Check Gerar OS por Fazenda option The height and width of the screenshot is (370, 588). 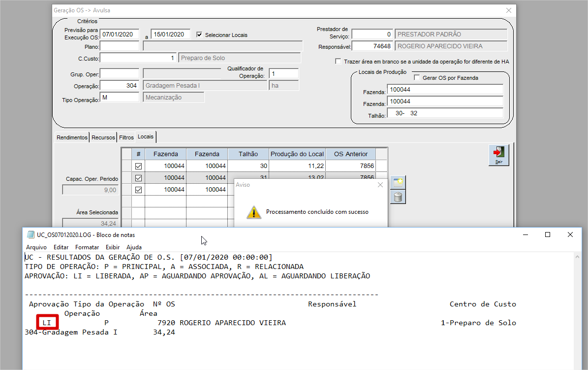[417, 77]
